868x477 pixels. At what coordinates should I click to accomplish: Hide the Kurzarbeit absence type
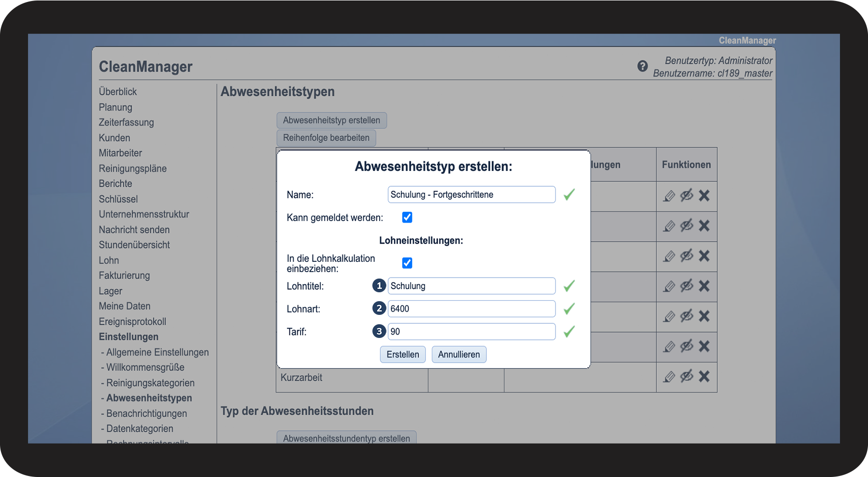click(x=686, y=377)
